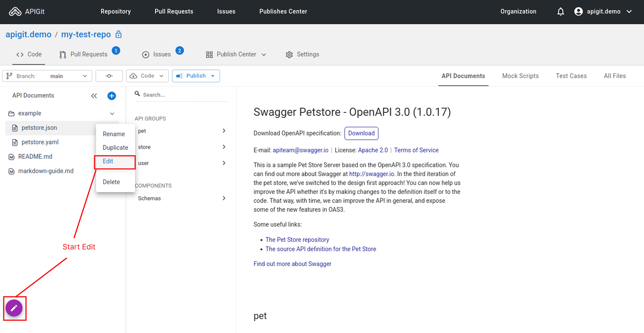Select Duplicate from the context menu
This screenshot has height=333, width=644.
coord(116,148)
